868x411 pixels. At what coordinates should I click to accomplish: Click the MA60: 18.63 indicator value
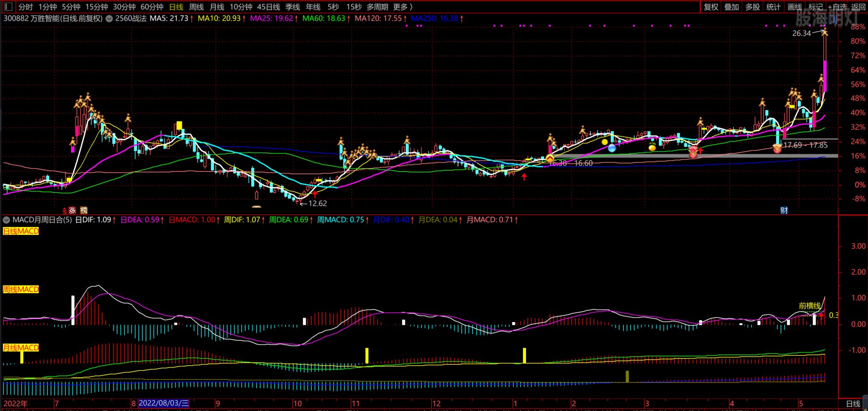coord(324,18)
